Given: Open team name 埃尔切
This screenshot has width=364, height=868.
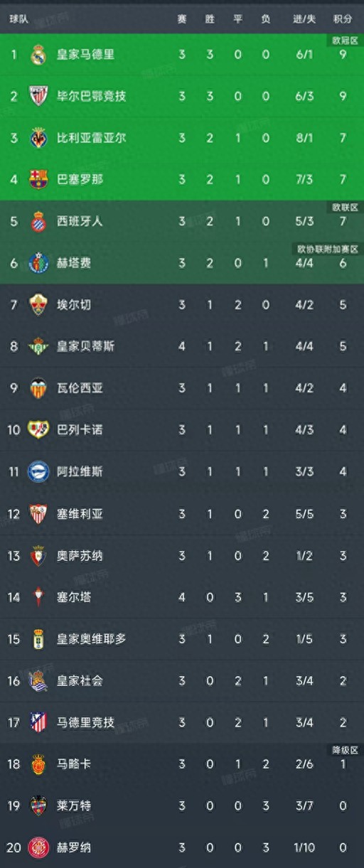Looking at the screenshot, I should point(74,304).
